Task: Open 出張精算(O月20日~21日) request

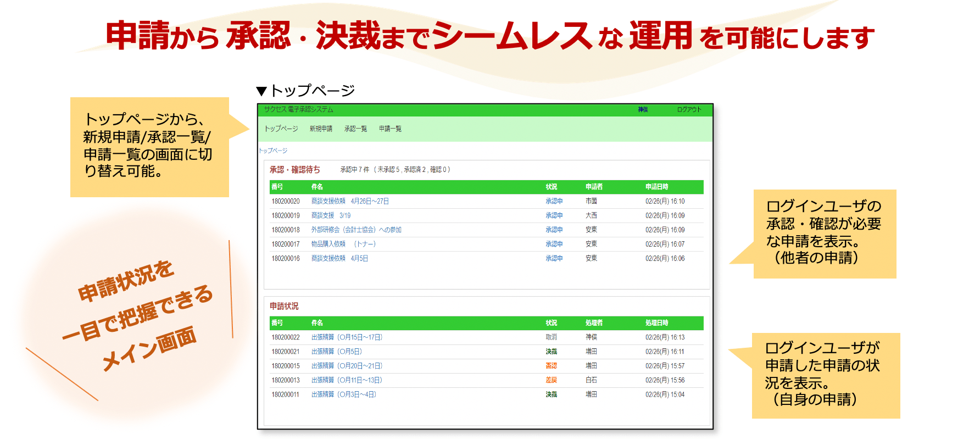Action: [347, 366]
